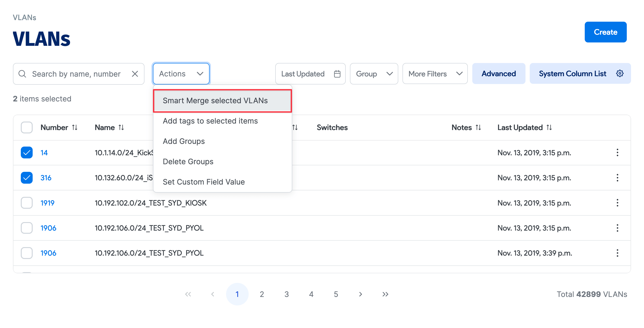Screen dimensions: 644x328
Task: Click the gear icon next to System Column List
Action: pyautogui.click(x=620, y=73)
